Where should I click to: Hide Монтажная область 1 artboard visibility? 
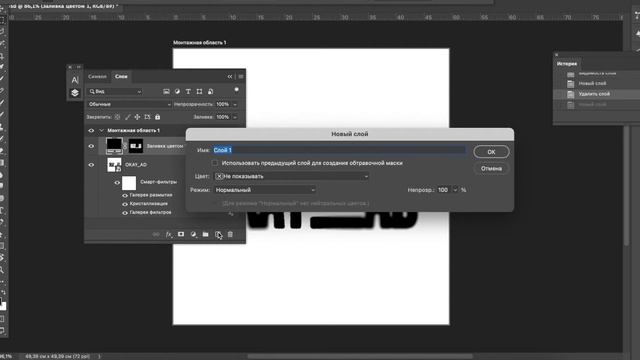91,131
